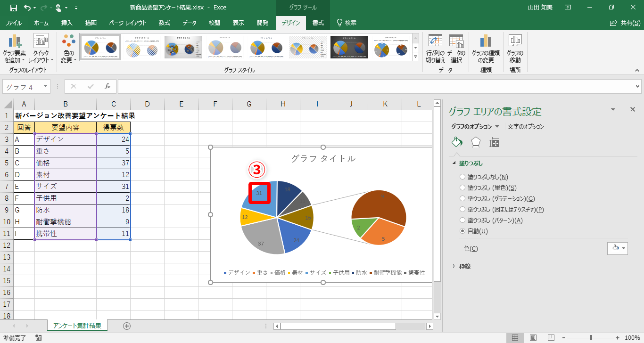Image resolution: width=644 pixels, height=343 pixels.
Task: Click the touch/mouse mode icon
Action: coord(58,8)
